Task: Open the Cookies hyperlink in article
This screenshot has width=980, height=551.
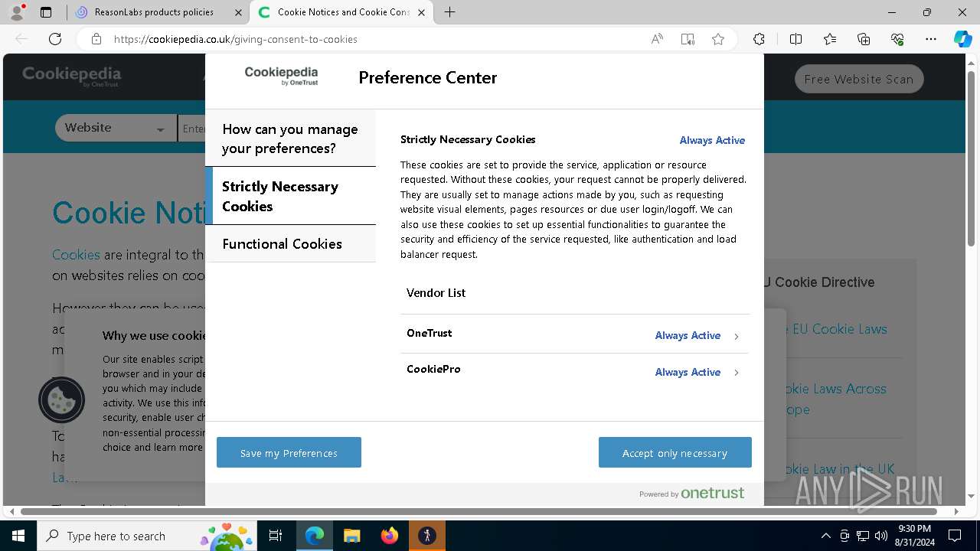Action: pos(76,255)
